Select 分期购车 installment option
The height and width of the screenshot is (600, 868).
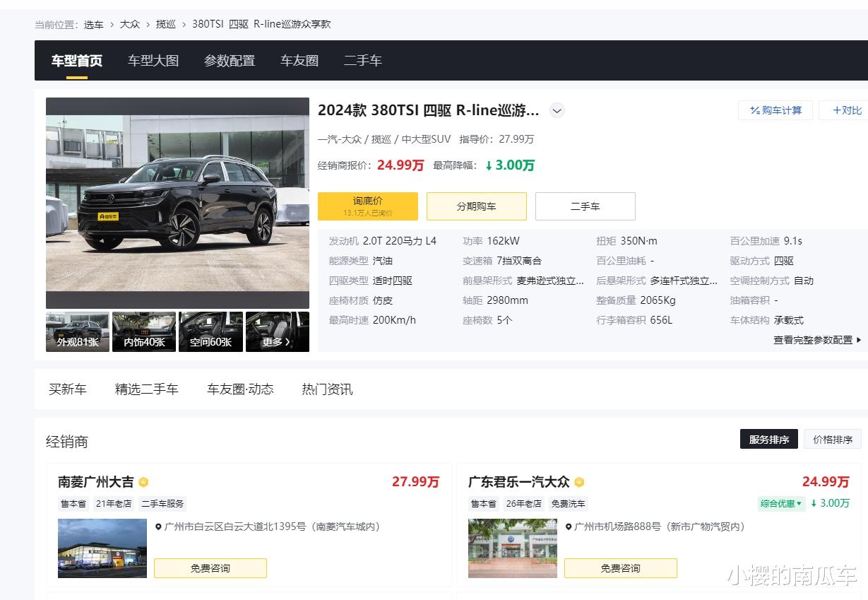point(477,206)
